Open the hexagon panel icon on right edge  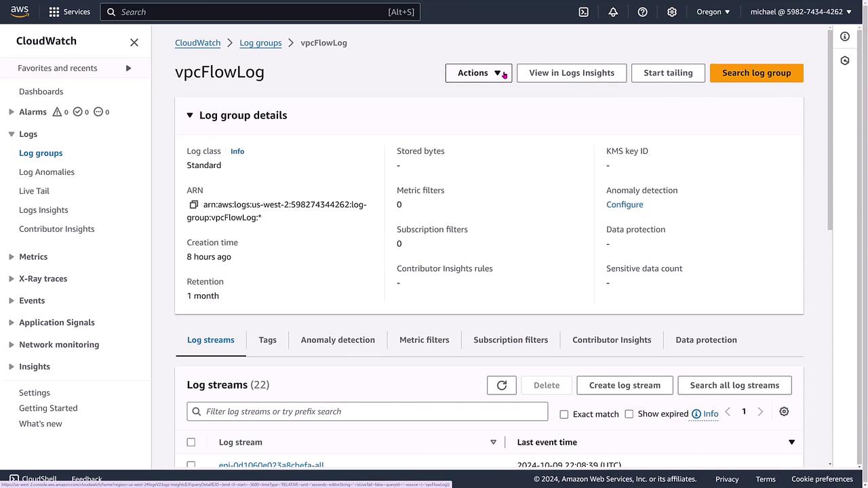(845, 60)
